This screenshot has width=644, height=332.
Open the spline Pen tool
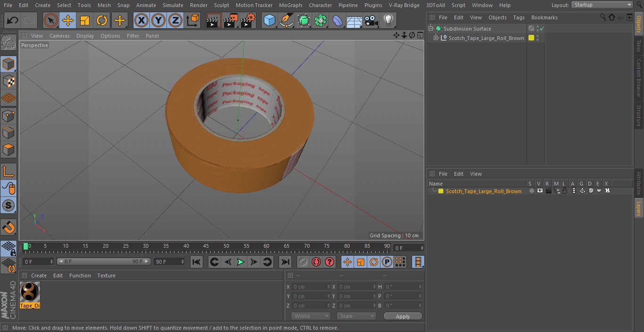(287, 21)
